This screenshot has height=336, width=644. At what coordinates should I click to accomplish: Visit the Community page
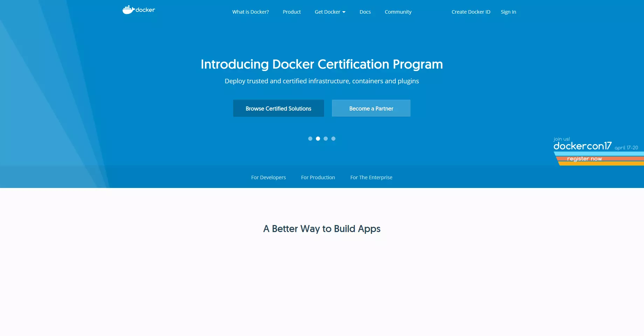[x=398, y=12]
